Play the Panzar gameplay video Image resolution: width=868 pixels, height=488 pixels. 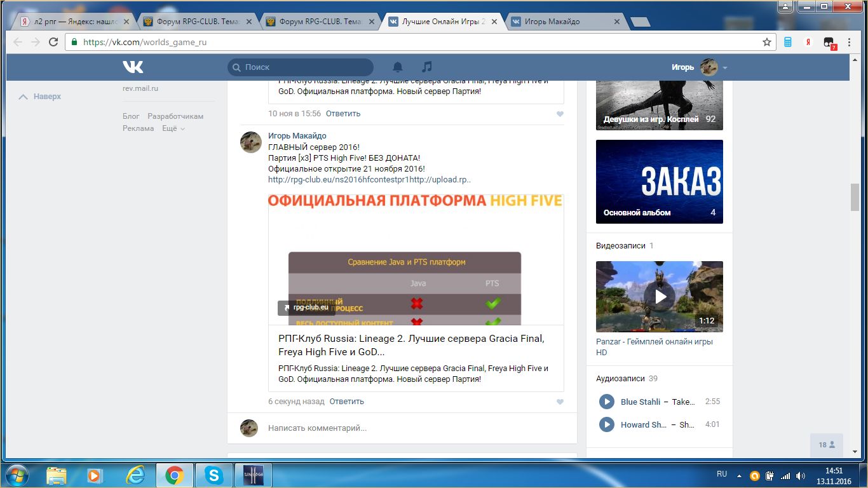coord(660,296)
